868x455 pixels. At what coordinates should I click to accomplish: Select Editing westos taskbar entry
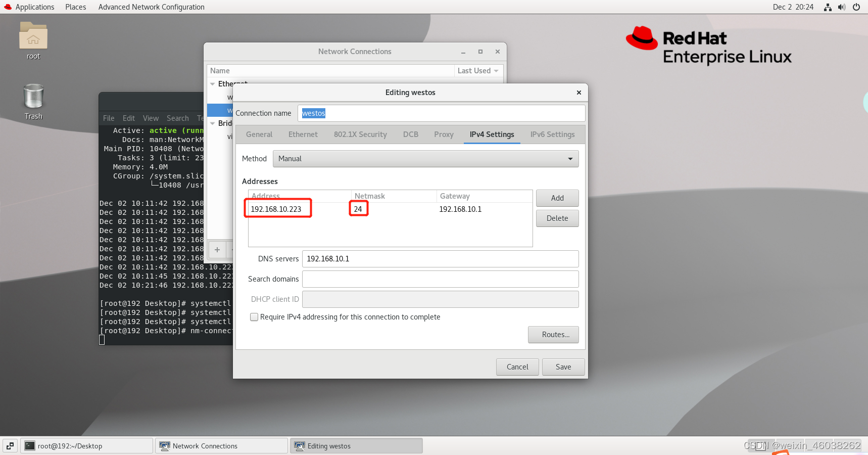point(356,446)
